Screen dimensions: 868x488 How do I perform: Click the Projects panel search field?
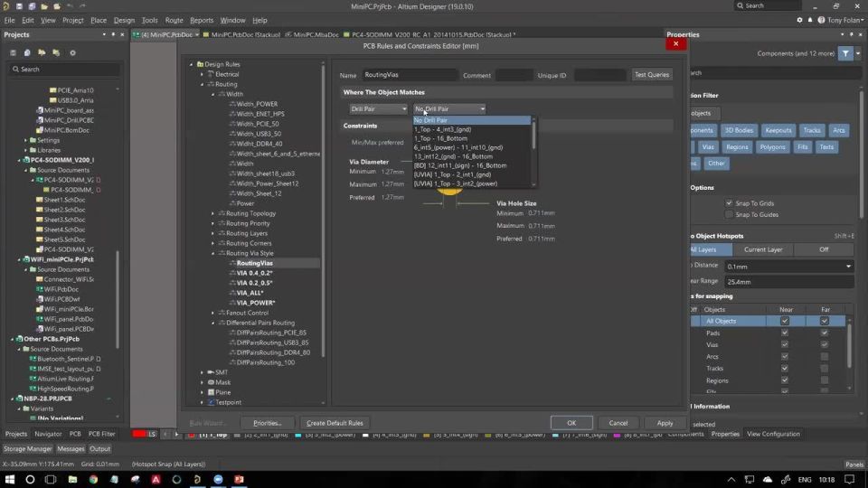tap(65, 70)
